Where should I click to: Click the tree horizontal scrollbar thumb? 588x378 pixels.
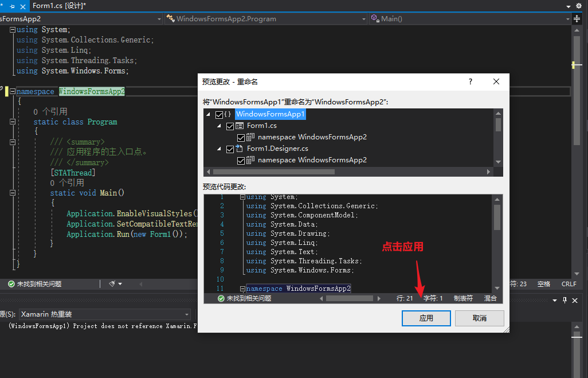click(274, 172)
